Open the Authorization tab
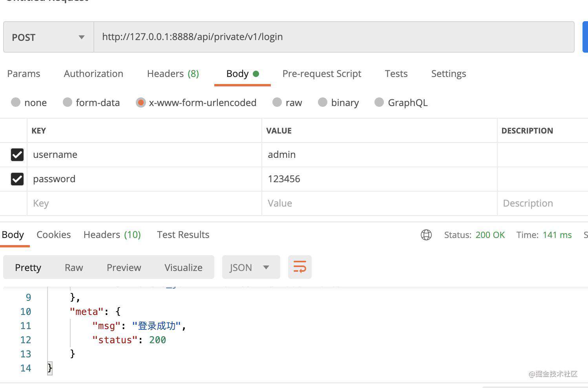Viewport: 588px width, 388px height. (x=93, y=73)
